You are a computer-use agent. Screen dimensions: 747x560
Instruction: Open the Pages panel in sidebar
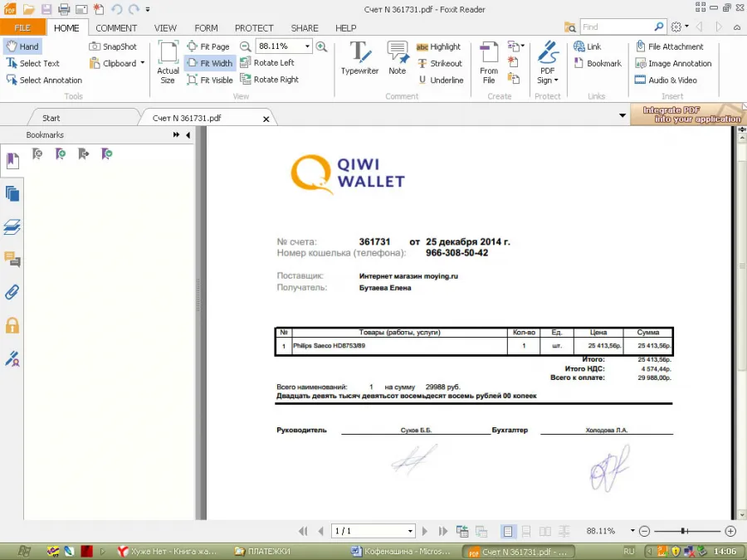pyautogui.click(x=12, y=194)
